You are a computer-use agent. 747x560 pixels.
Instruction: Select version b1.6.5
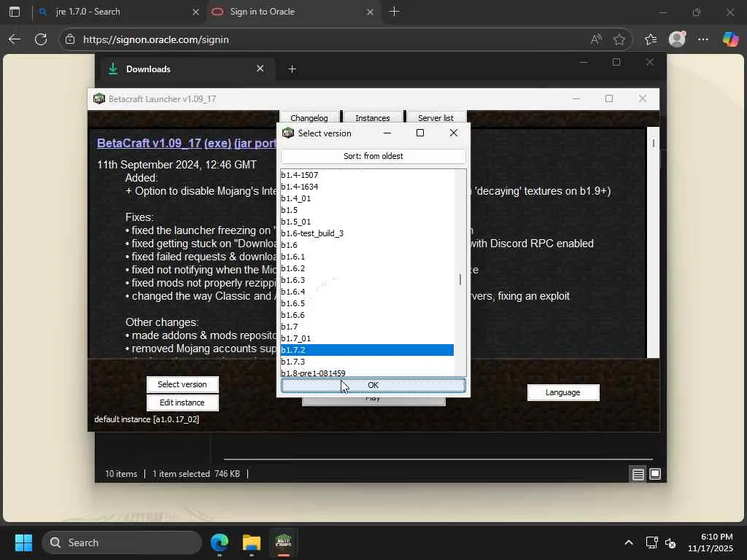[367, 303]
